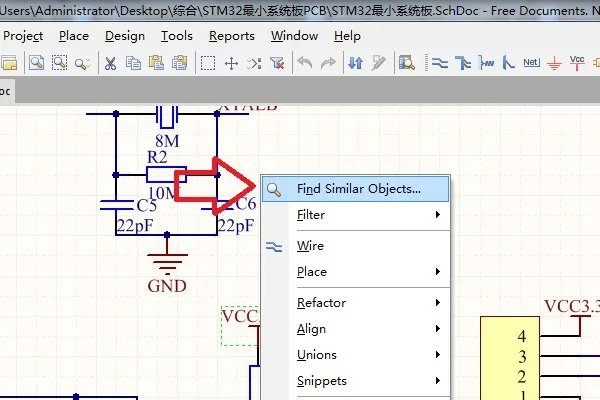This screenshot has width=600, height=400.
Task: Click the Refactor entry in context menu
Action: 355,303
